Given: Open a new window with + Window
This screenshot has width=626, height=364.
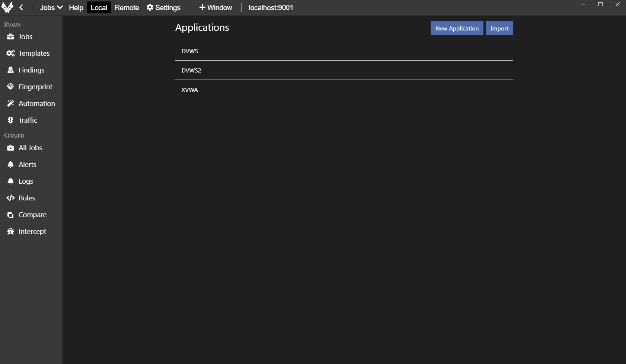Looking at the screenshot, I should (x=215, y=7).
